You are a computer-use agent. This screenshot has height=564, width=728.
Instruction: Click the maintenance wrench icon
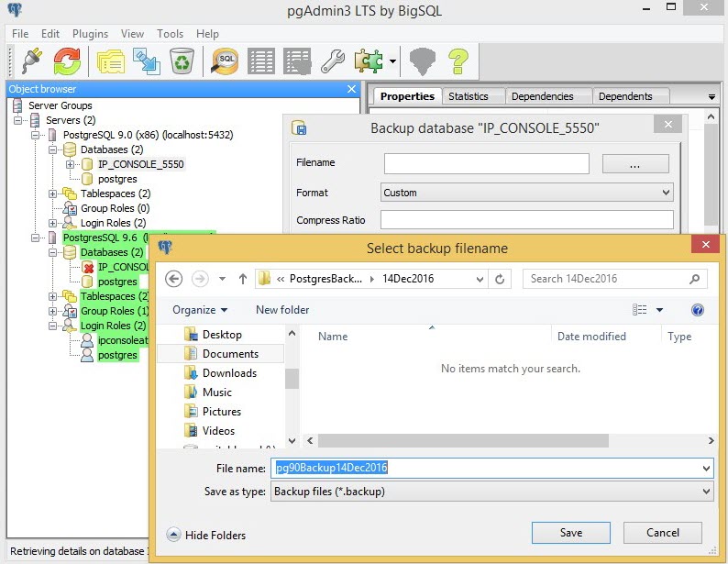pyautogui.click(x=333, y=61)
